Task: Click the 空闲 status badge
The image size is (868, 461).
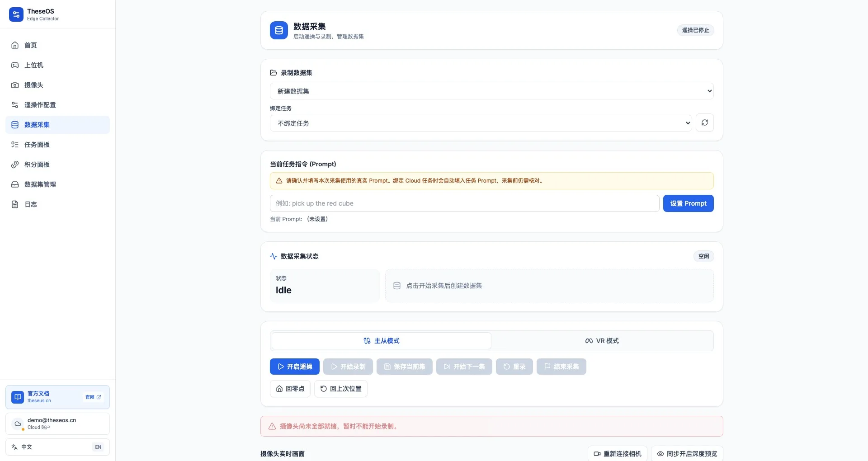Action: [703, 256]
